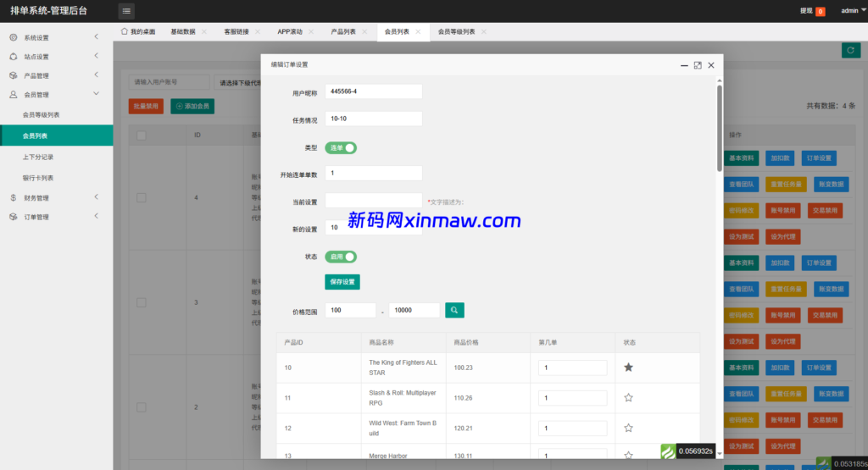The width and height of the screenshot is (868, 470).
Task: Open the 请选择下级代理 dropdown
Action: 238,83
